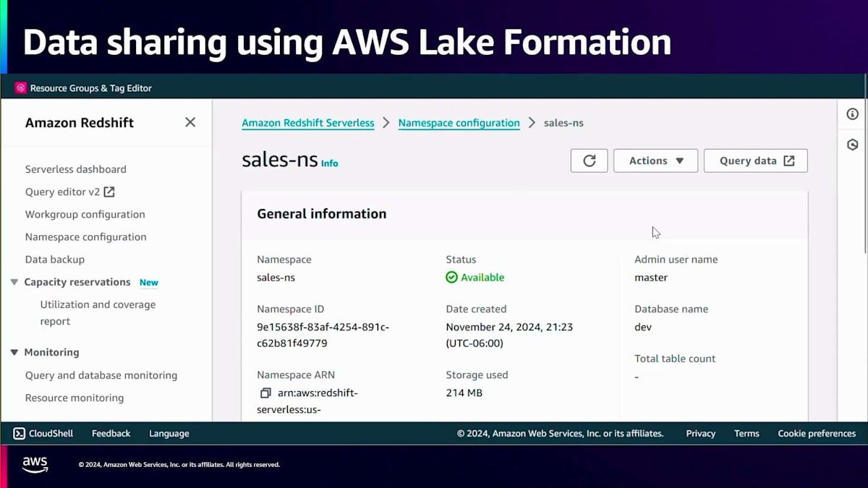The height and width of the screenshot is (488, 868).
Task: Open the info panel icon on right
Action: pyautogui.click(x=853, y=114)
